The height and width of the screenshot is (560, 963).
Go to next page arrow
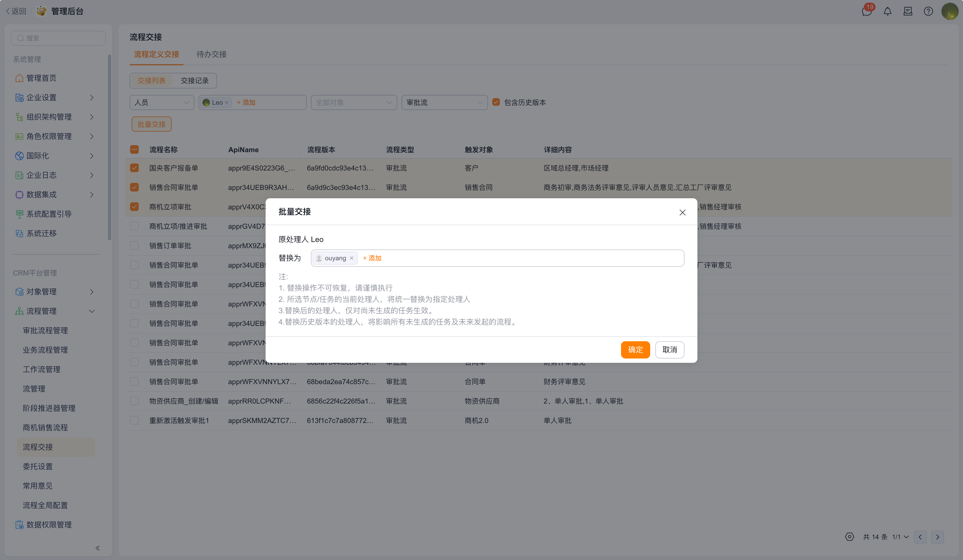click(x=937, y=537)
